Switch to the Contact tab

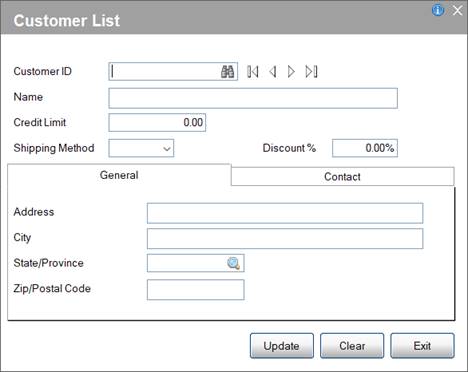(x=342, y=176)
